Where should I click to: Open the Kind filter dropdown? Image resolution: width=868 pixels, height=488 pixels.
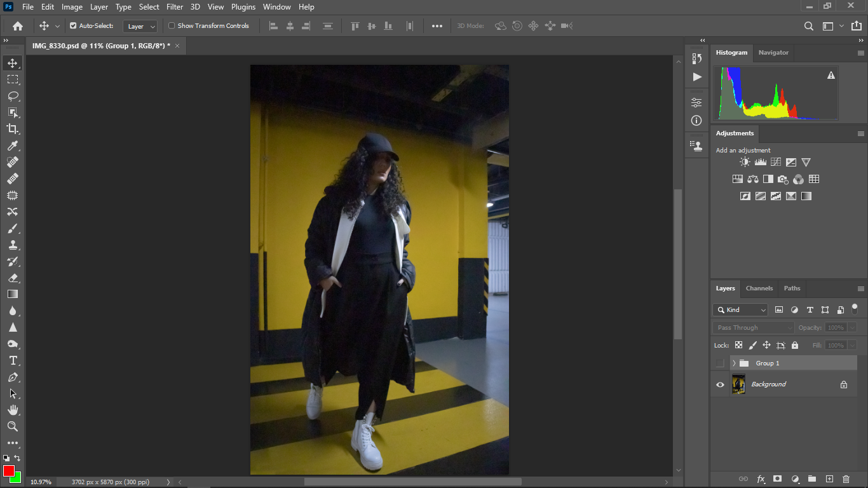point(740,310)
